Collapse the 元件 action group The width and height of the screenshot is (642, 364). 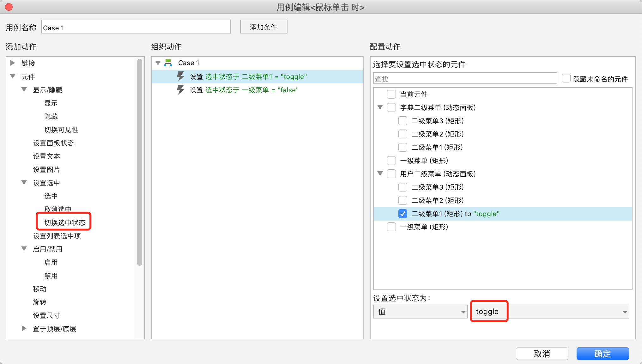pyautogui.click(x=13, y=76)
